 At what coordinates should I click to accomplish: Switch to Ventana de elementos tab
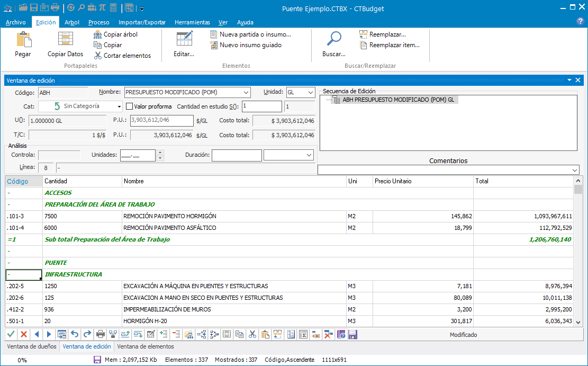click(x=145, y=346)
